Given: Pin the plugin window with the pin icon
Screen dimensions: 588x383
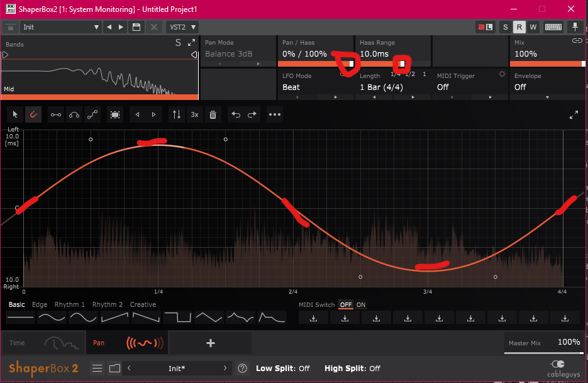Looking at the screenshot, I should pyautogui.click(x=575, y=27).
